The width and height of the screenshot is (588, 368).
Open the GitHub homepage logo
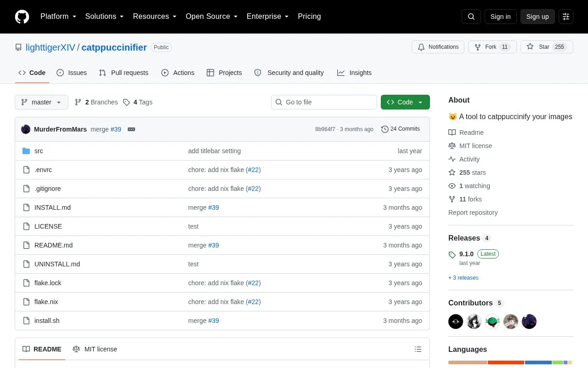coord(22,17)
